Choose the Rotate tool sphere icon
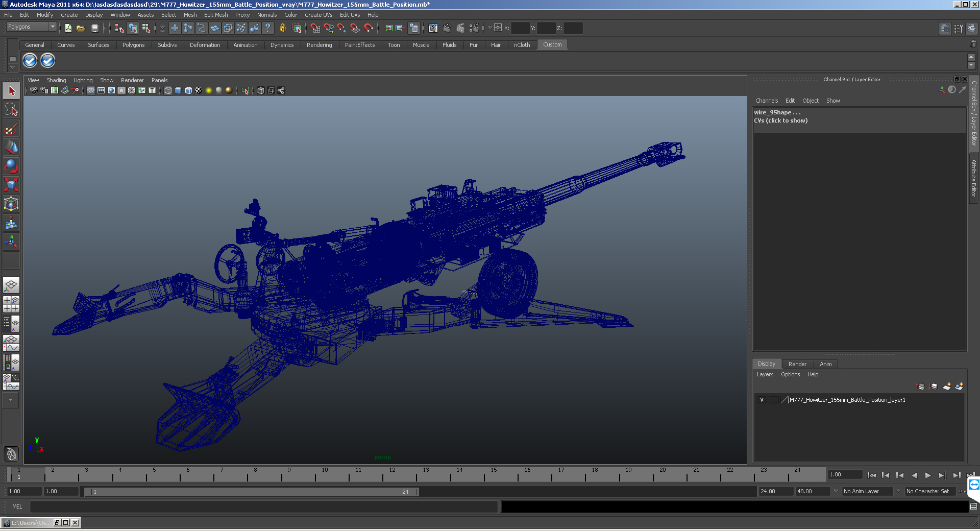This screenshot has width=980, height=531. [x=11, y=165]
